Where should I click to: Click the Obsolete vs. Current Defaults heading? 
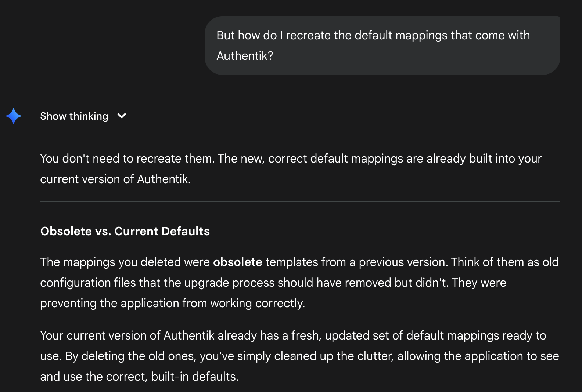click(125, 231)
